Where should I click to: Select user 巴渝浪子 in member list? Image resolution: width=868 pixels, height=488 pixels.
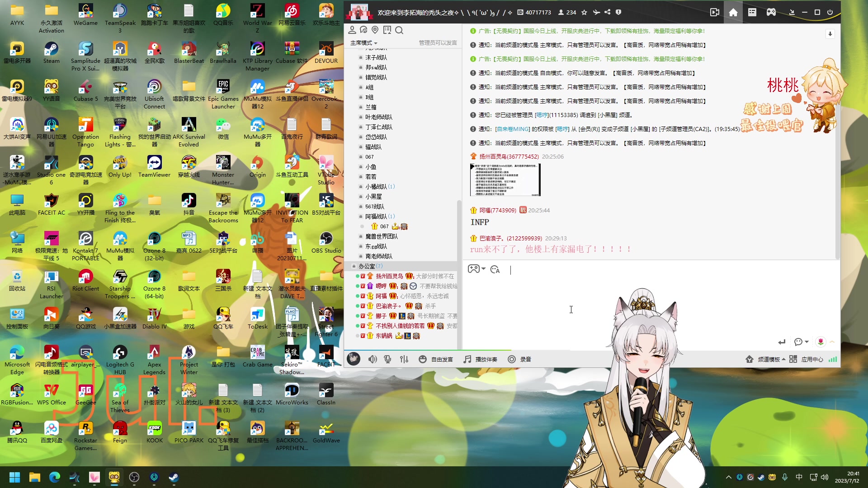point(388,306)
